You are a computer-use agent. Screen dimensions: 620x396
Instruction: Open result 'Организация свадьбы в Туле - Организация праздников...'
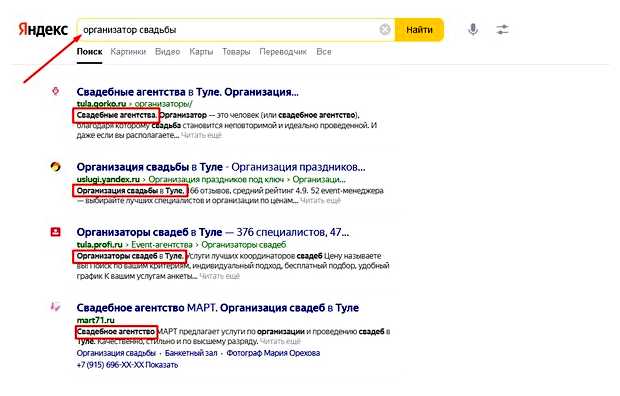pos(221,167)
